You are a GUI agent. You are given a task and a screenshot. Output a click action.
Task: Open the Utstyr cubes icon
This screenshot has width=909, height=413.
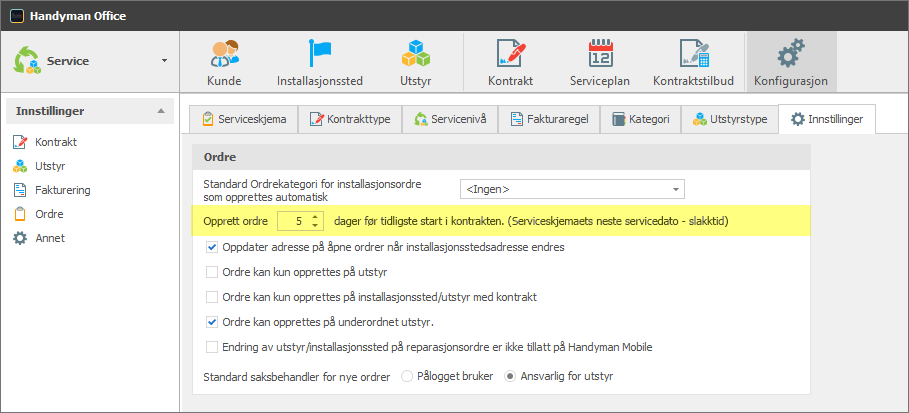pos(416,54)
